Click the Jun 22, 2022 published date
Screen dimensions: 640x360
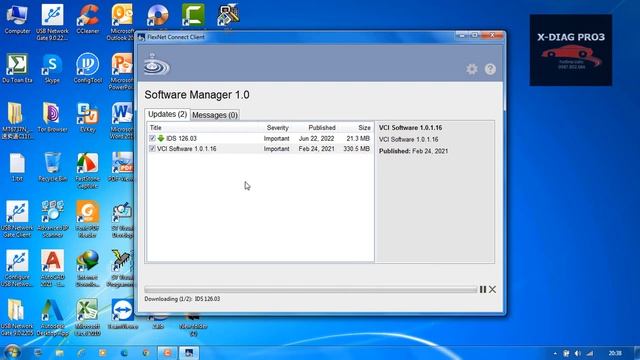tap(316, 138)
